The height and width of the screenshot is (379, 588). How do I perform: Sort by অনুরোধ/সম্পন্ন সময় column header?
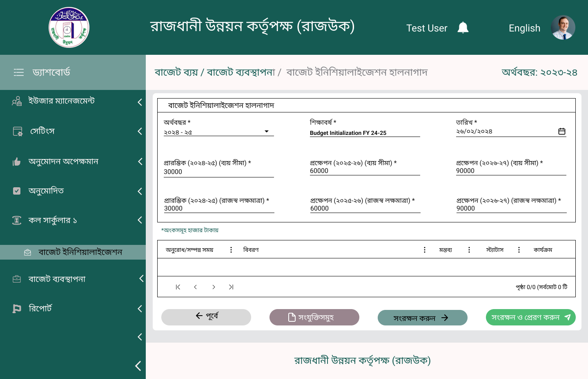[189, 250]
